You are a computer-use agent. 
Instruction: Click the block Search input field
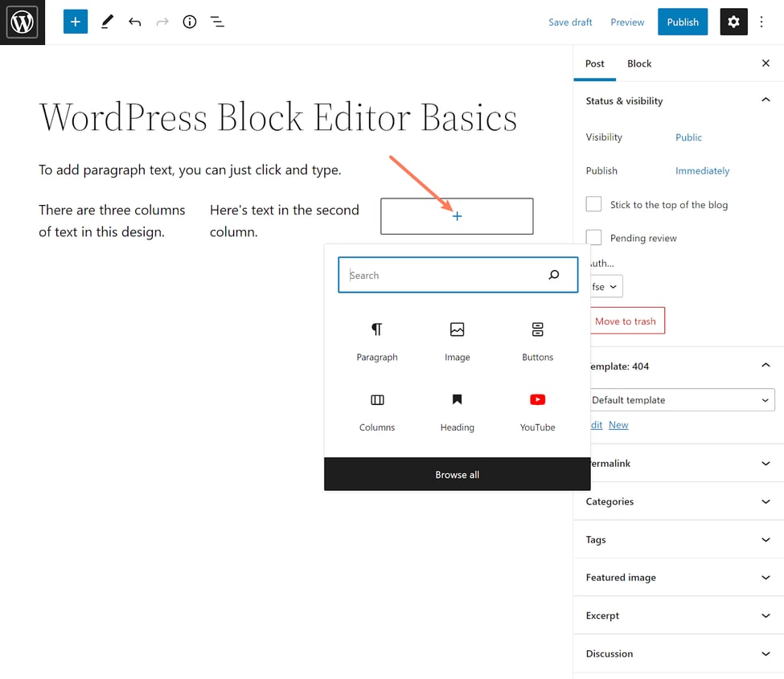coord(446,275)
